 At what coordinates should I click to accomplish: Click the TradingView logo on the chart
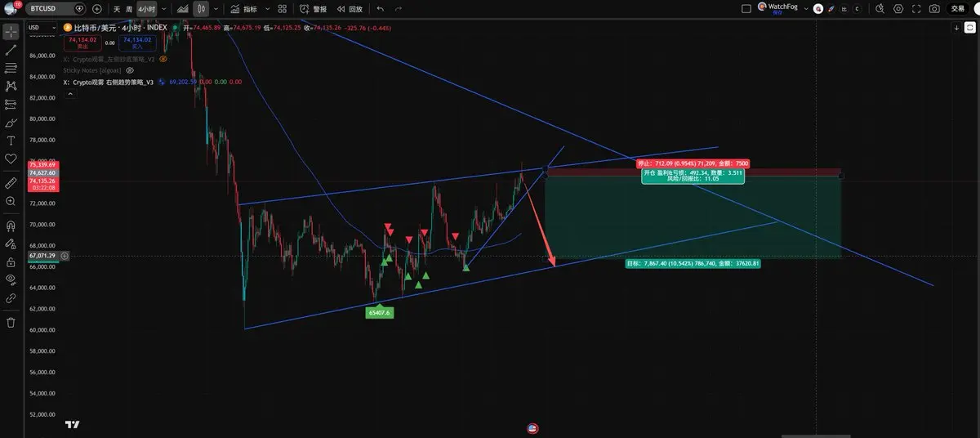click(73, 424)
